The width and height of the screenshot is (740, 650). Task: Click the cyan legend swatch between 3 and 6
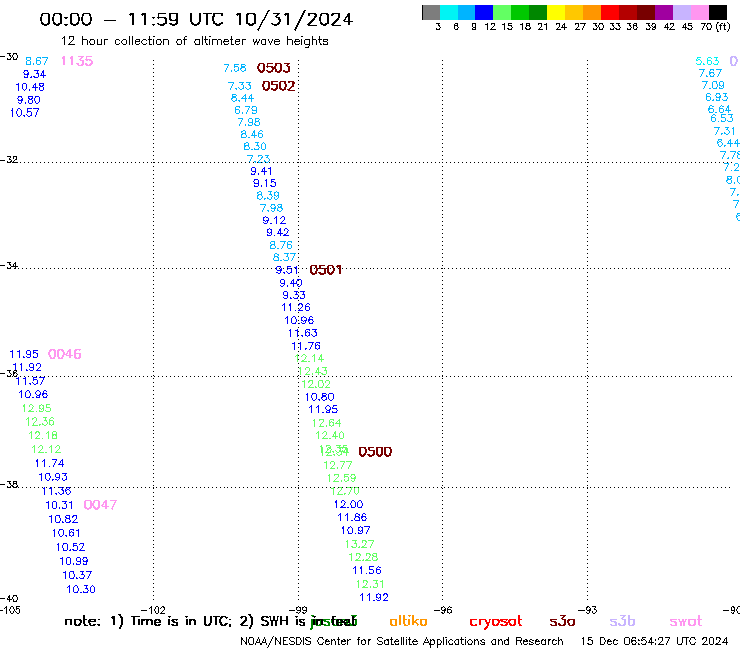[449, 12]
